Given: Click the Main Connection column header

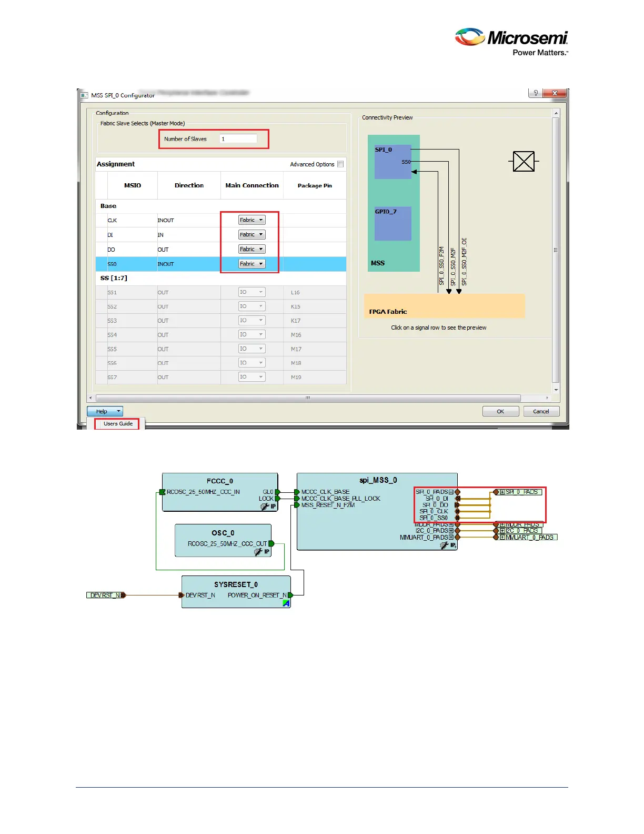Looking at the screenshot, I should coord(252,185).
